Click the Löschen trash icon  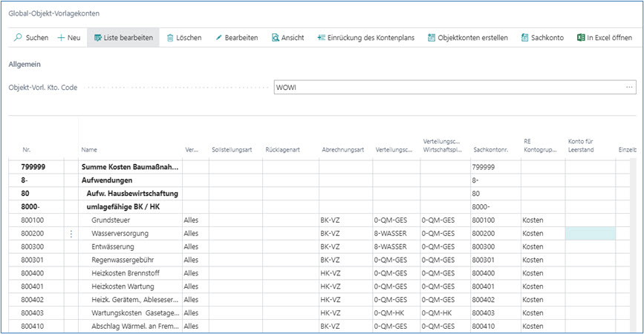point(170,38)
